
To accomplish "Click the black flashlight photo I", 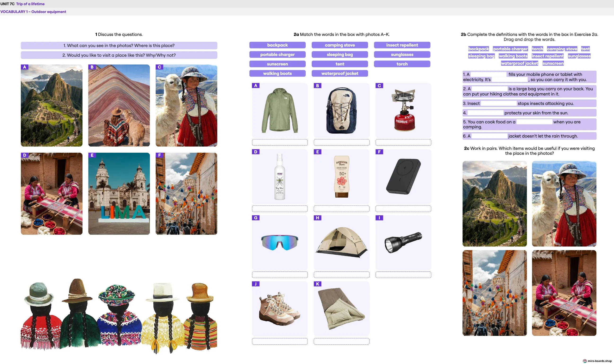I will [403, 243].
